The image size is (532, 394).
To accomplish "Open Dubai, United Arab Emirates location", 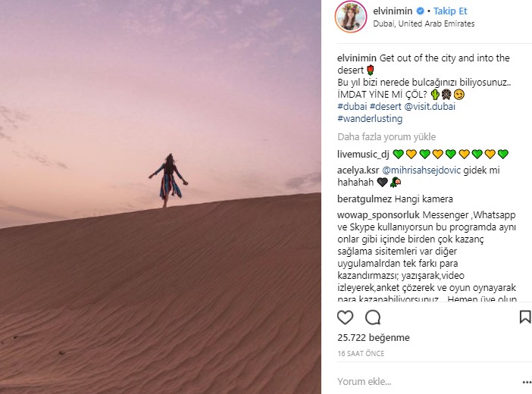I will (x=424, y=23).
